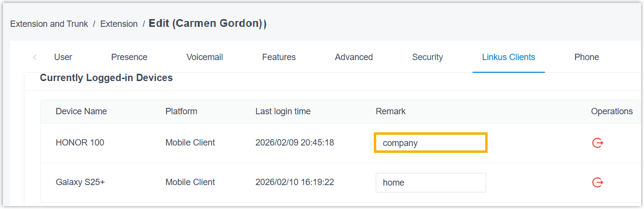The height and width of the screenshot is (209, 644).
Task: Click the Remark column header
Action: coord(390,111)
